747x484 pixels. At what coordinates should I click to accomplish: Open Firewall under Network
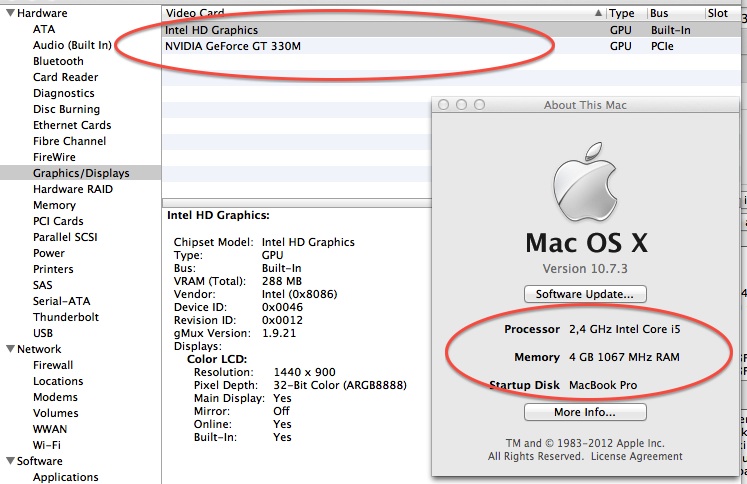tap(53, 365)
